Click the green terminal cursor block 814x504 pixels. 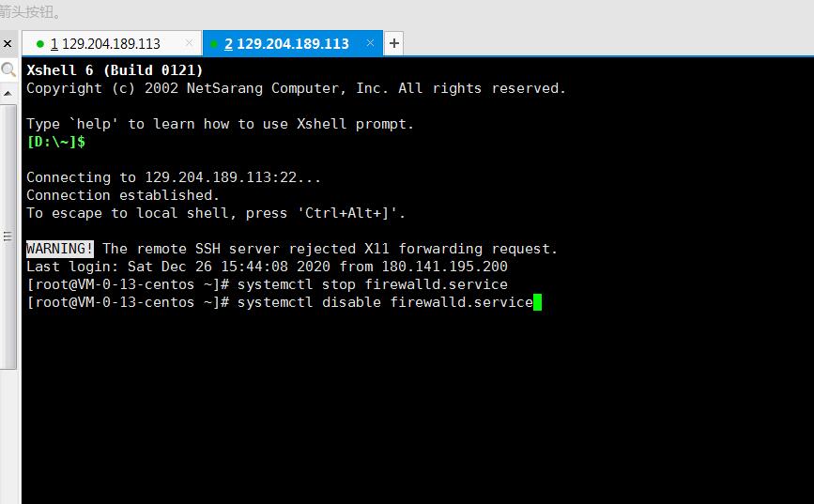coord(538,302)
